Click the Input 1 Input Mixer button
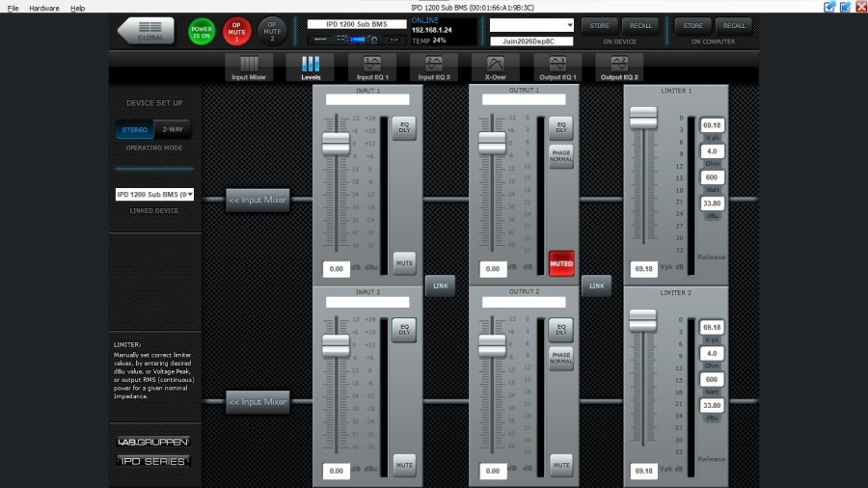Image resolution: width=868 pixels, height=488 pixels. coord(258,200)
